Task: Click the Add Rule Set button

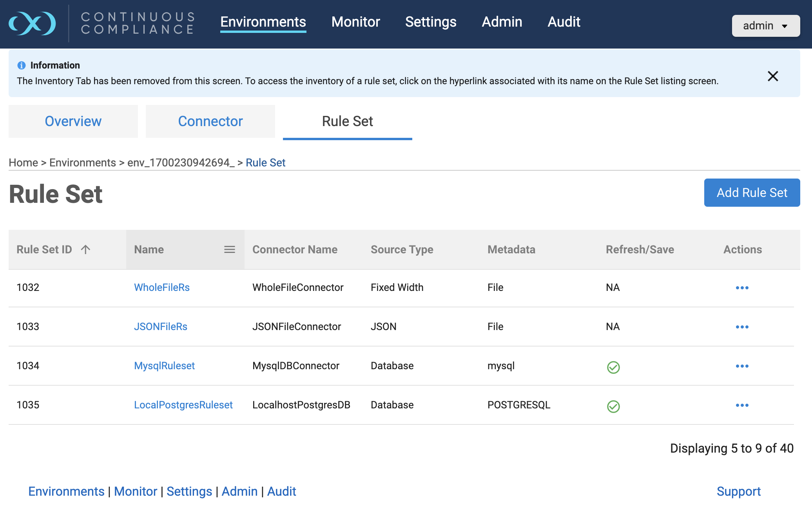Action: (752, 193)
